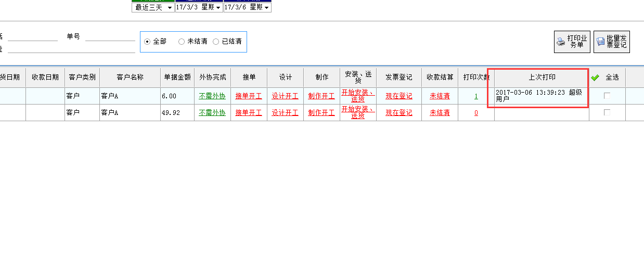Click the 单据金额 column header
644x259 pixels.
[177, 77]
